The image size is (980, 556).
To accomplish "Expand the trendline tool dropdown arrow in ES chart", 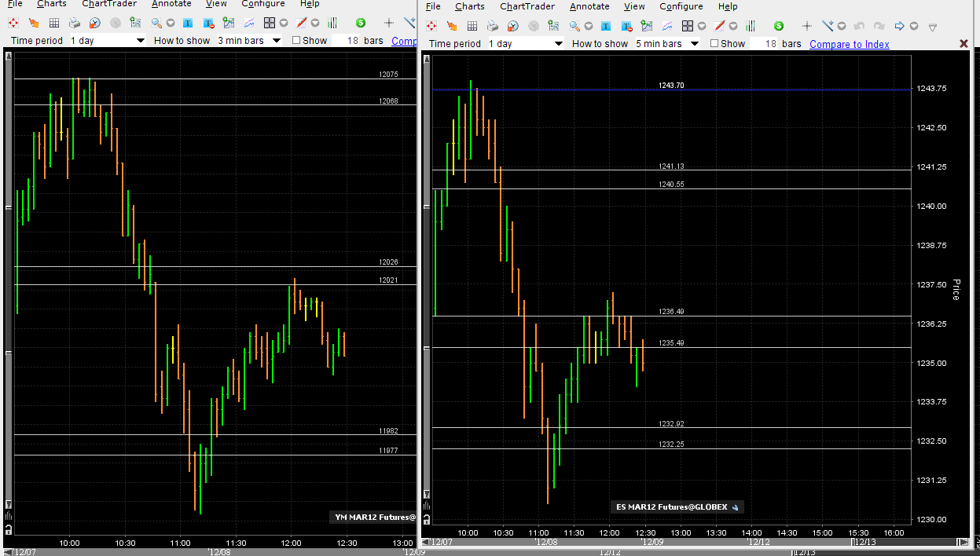I will [841, 27].
